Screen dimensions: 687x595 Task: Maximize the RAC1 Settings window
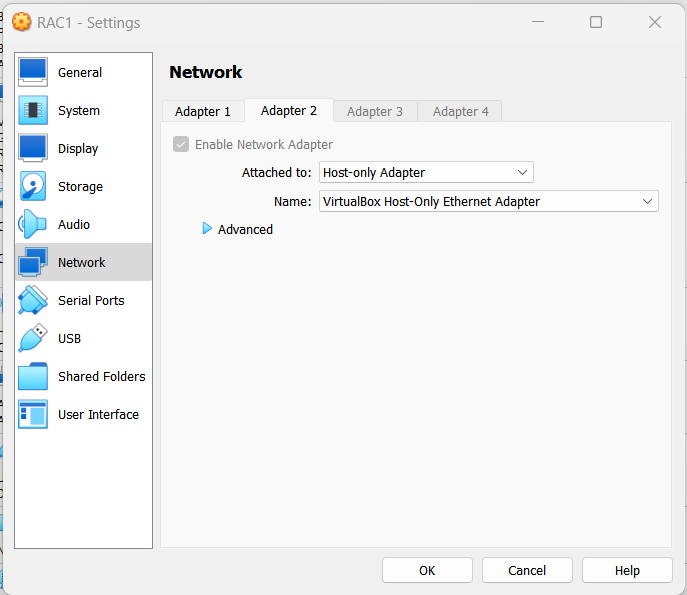tap(596, 22)
